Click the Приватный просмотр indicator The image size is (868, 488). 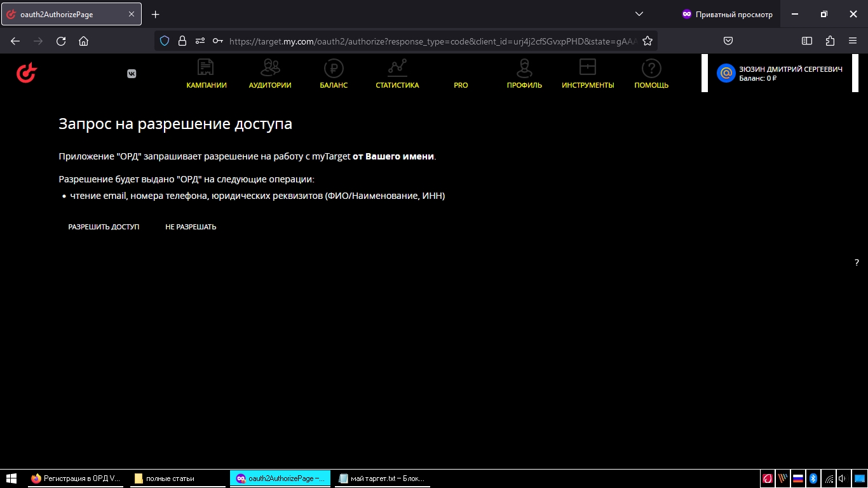pyautogui.click(x=727, y=14)
